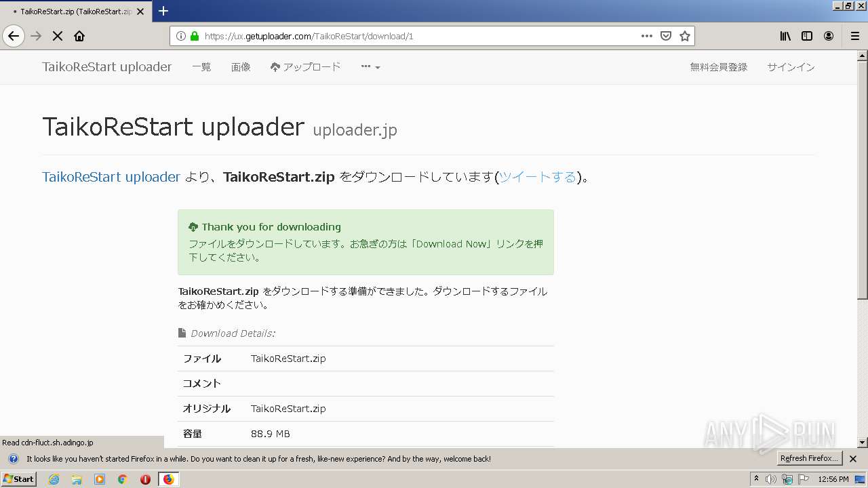The image size is (868, 488).
Task: Click the Thank you for downloading heading
Action: (271, 227)
